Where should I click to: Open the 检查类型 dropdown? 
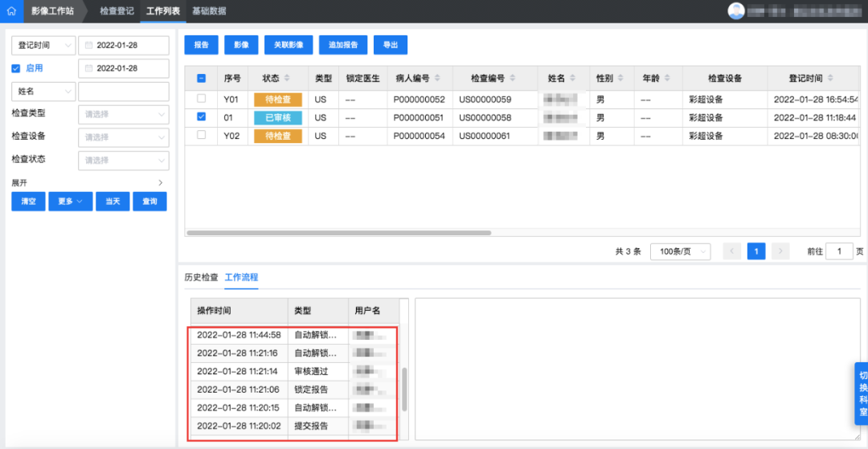[x=124, y=115]
